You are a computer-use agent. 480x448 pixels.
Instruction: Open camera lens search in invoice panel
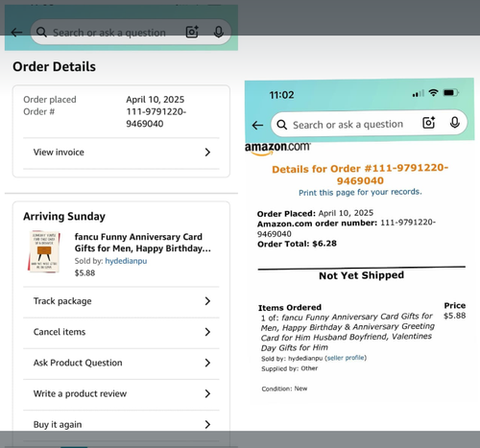pyautogui.click(x=429, y=123)
